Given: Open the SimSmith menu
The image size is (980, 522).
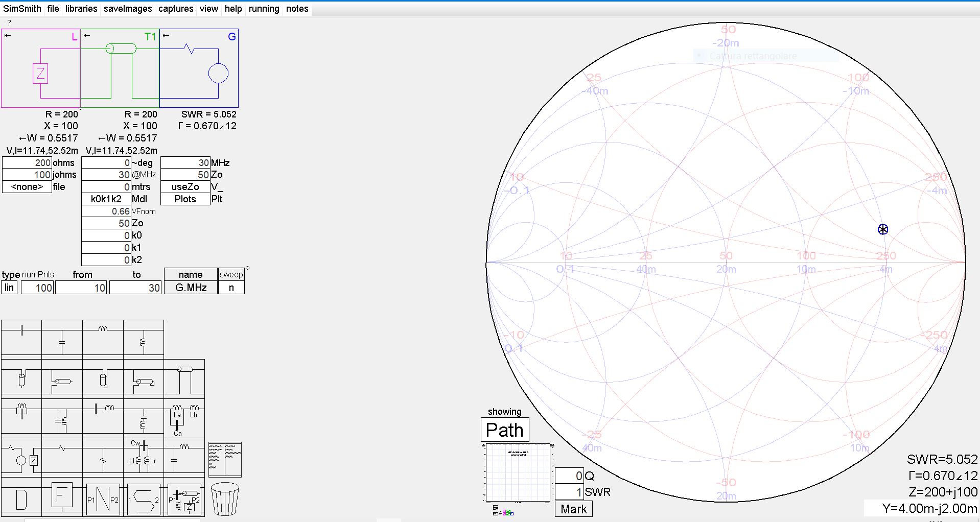Looking at the screenshot, I should pos(22,9).
